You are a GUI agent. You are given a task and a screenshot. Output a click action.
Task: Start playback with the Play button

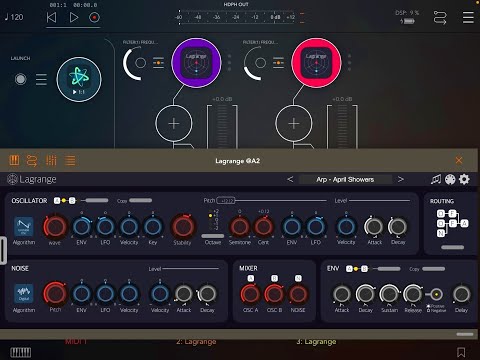(x=74, y=17)
